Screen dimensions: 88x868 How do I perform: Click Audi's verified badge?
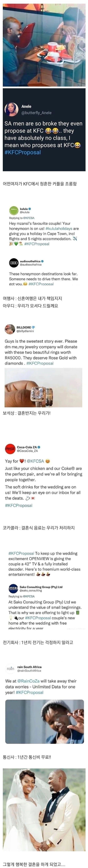click(x=42, y=261)
